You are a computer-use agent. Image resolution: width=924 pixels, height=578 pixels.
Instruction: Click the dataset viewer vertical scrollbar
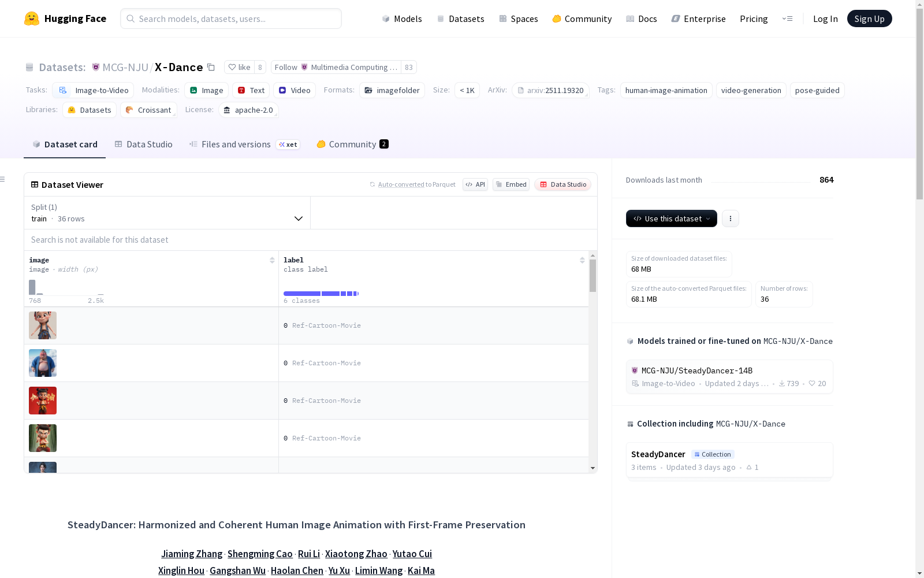coord(593,275)
